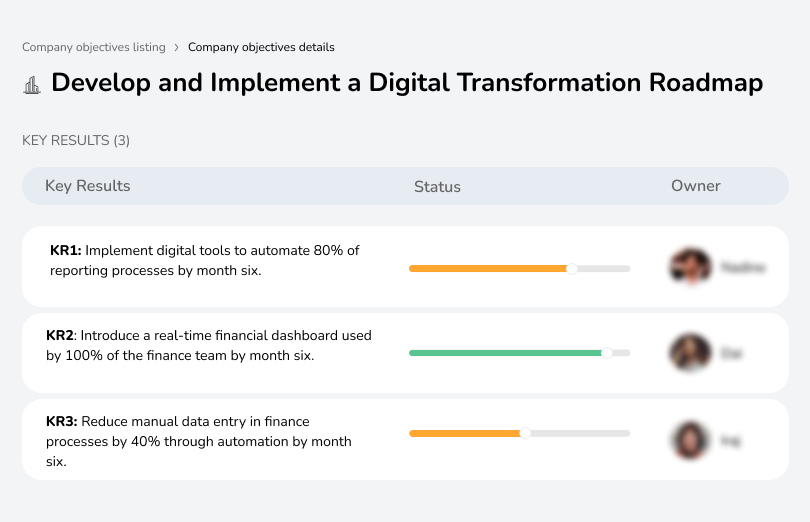The image size is (810, 522).
Task: Click the KR1 orange progress slider handle
Action: (x=571, y=269)
